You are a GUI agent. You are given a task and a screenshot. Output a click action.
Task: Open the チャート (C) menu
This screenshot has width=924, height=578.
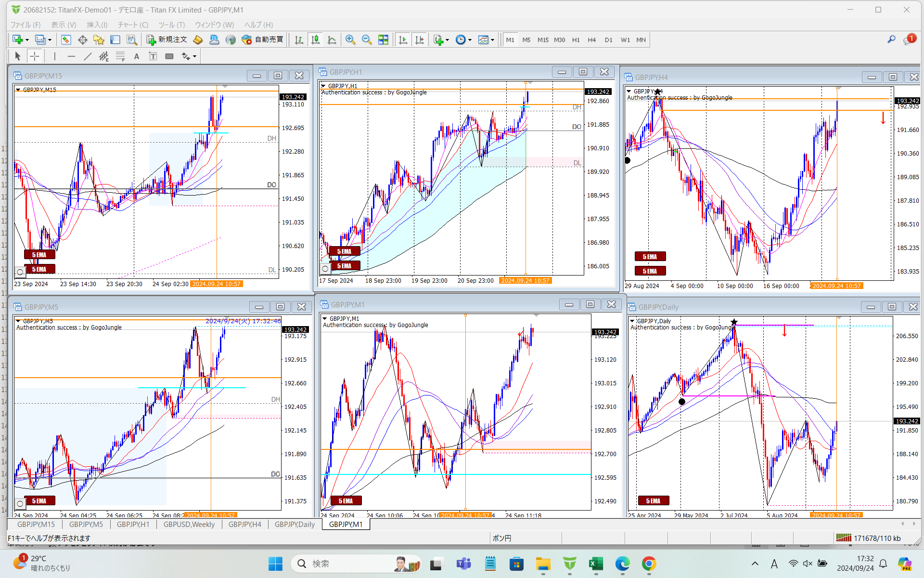pyautogui.click(x=133, y=25)
